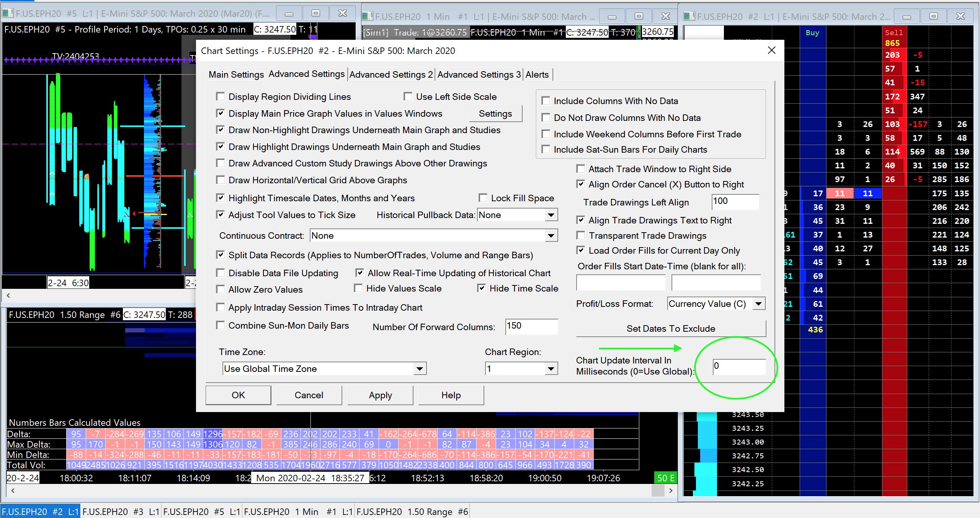Click the Chart Update Interval input field
The image size is (980, 518).
pos(738,367)
